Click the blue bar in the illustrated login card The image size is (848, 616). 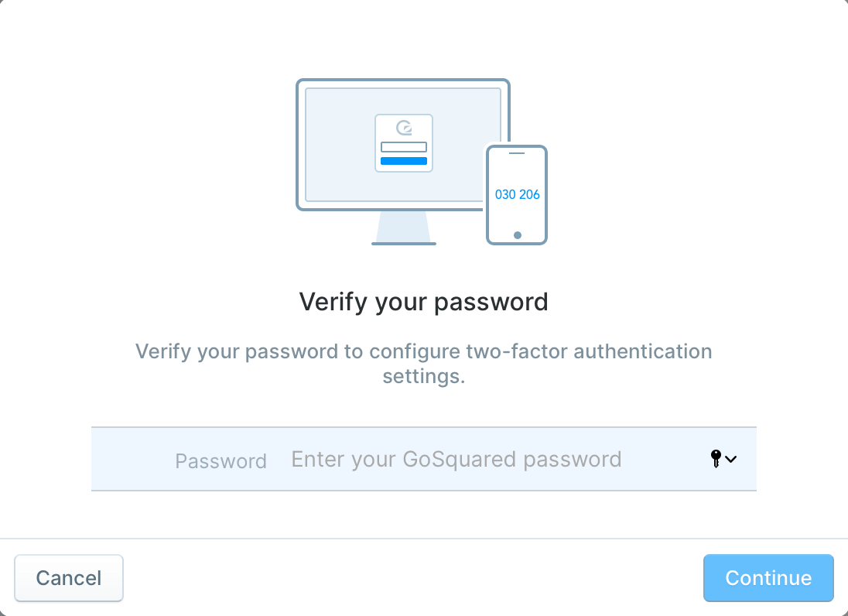[404, 161]
